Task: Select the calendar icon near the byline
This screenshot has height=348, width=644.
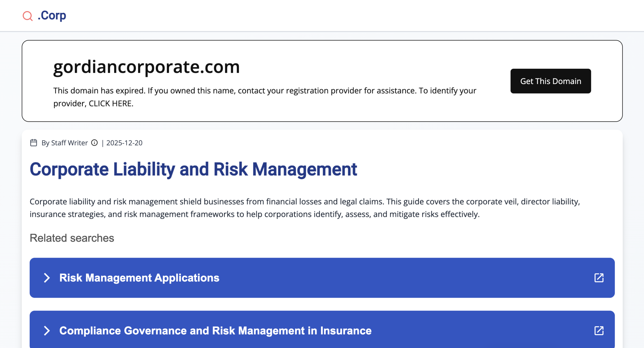Action: pos(33,143)
